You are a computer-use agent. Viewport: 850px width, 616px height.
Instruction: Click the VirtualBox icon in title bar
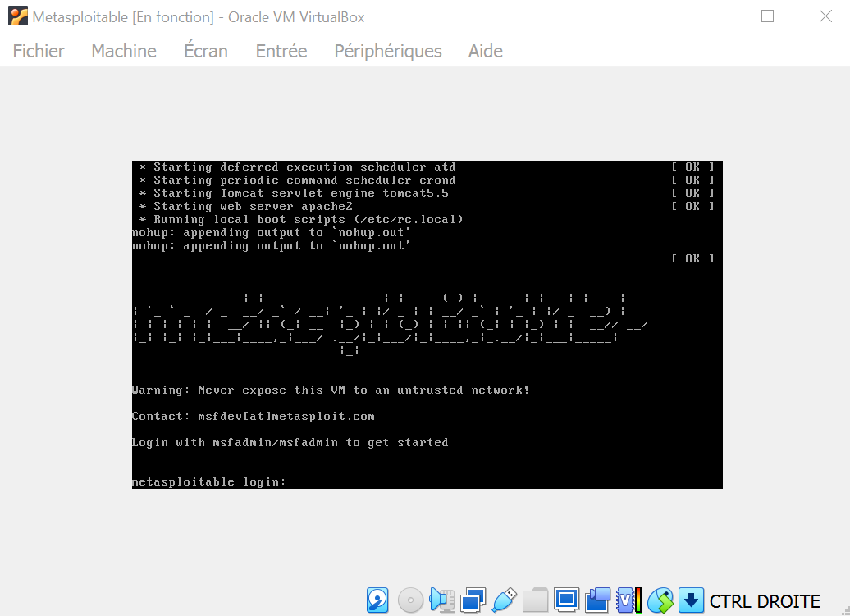coord(17,16)
